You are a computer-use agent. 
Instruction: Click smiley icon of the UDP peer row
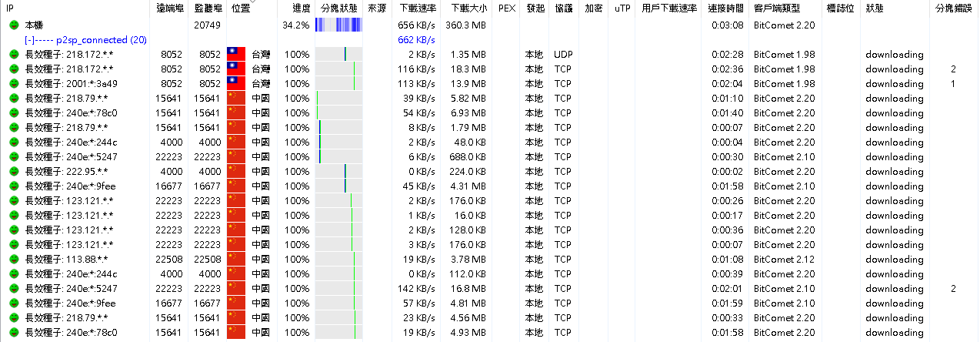(14, 55)
